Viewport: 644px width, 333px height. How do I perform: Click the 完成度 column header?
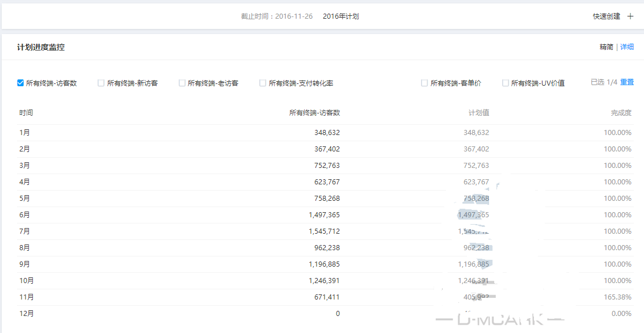click(621, 113)
